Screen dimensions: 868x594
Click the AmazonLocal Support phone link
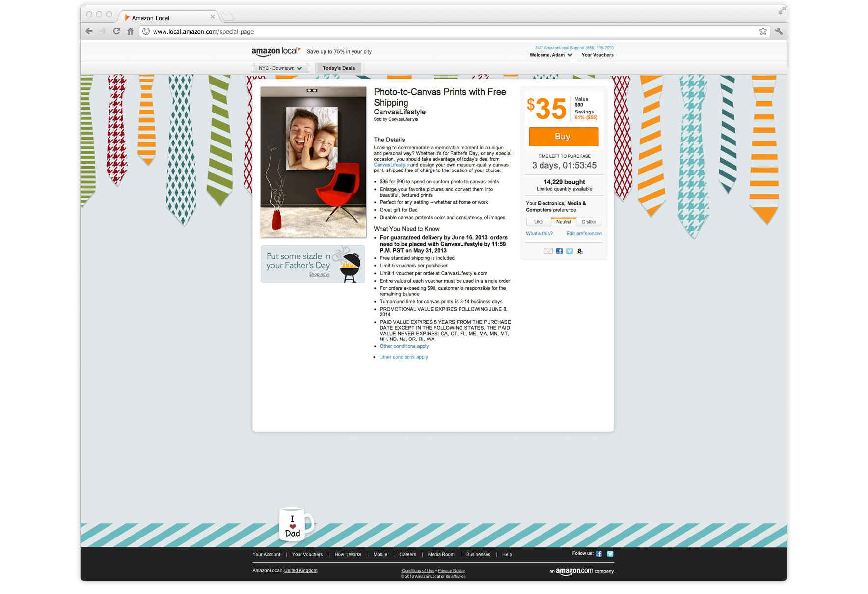[x=574, y=48]
